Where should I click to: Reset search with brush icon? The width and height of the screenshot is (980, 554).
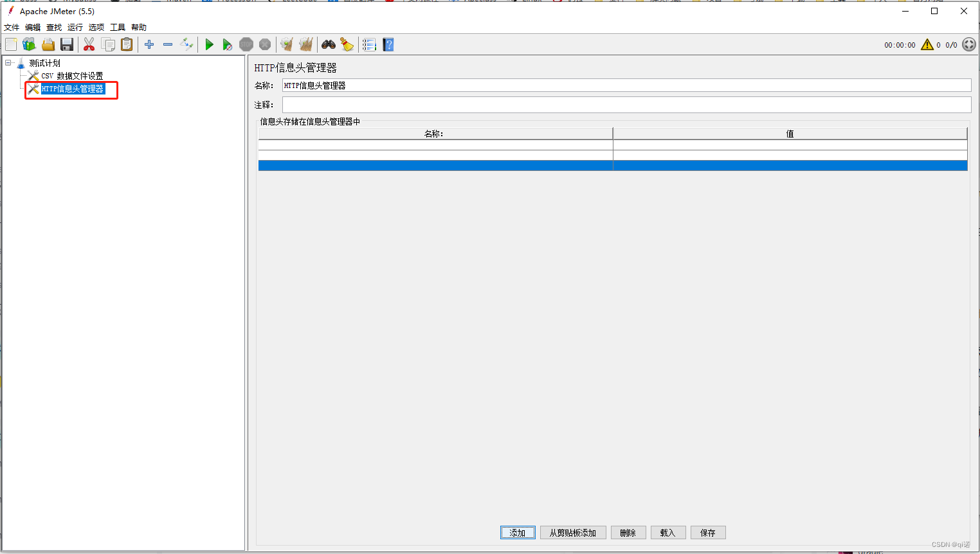pyautogui.click(x=347, y=44)
